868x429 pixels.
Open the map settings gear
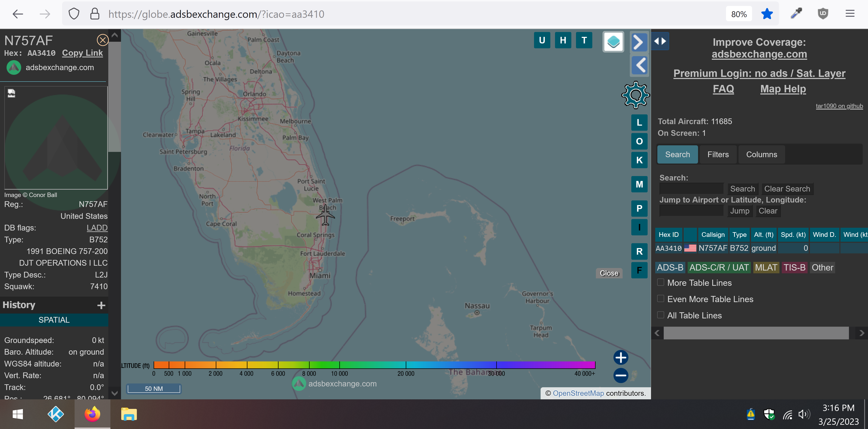pyautogui.click(x=635, y=95)
